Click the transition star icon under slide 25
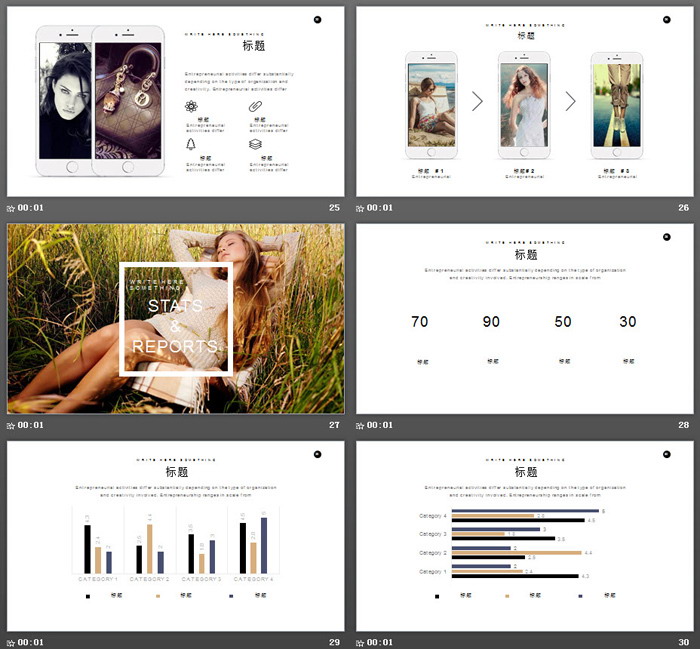 tap(11, 208)
